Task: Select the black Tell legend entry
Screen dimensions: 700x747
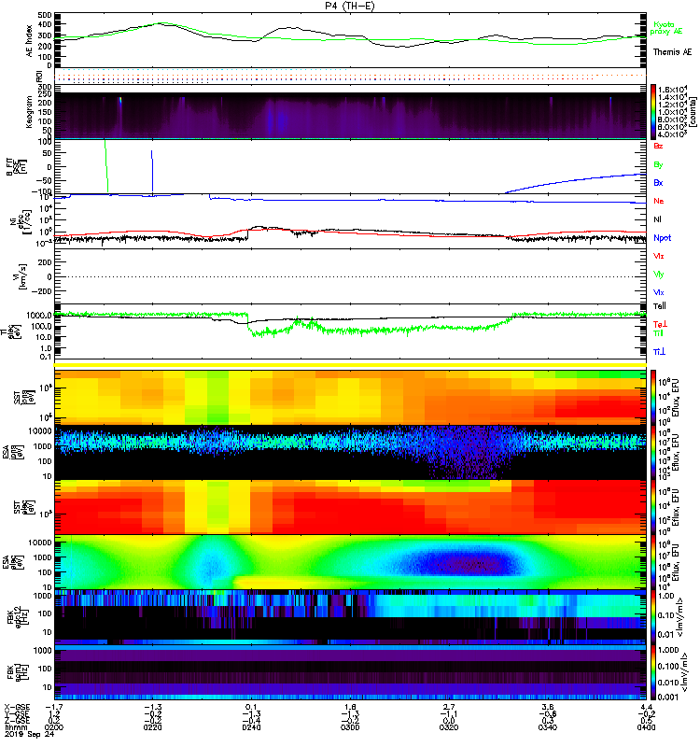Action: [x=660, y=306]
